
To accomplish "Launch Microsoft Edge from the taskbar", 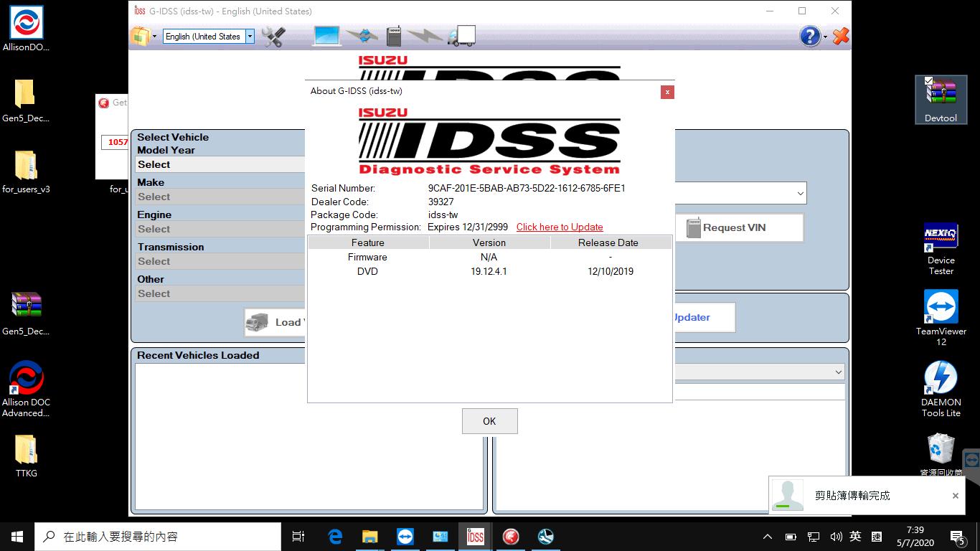I will [x=335, y=537].
